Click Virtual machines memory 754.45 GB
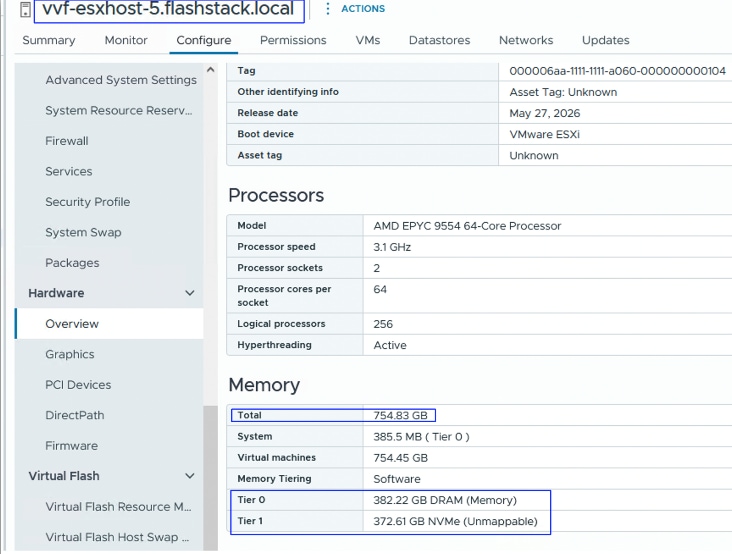Viewport: 732px width, 554px height. click(400, 458)
